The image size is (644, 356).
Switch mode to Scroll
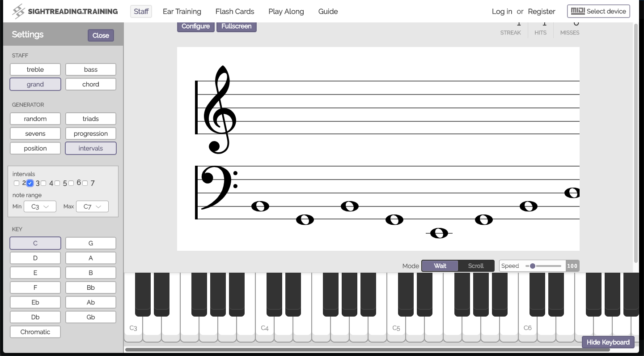[476, 266]
